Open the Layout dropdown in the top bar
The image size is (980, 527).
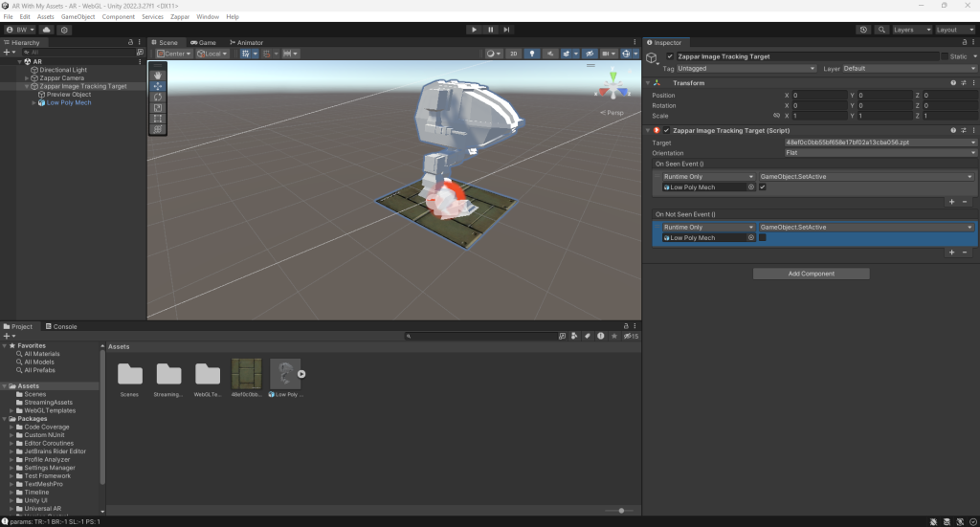point(953,30)
